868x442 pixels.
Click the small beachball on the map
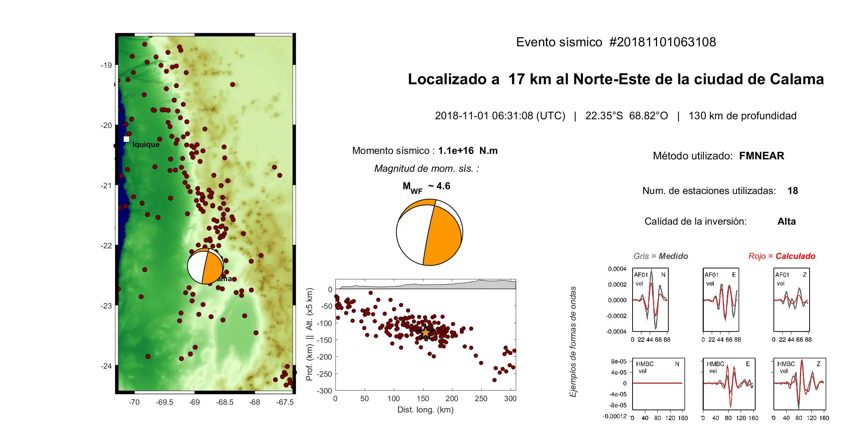[205, 266]
